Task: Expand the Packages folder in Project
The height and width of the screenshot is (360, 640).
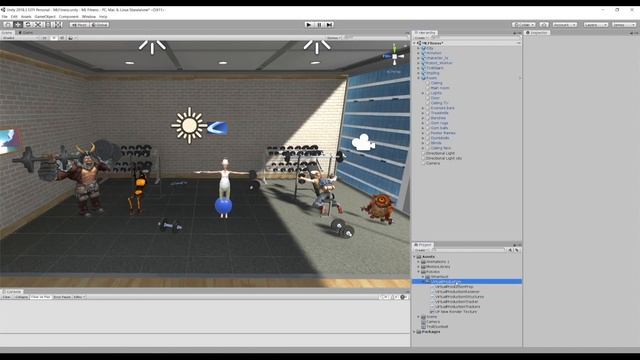Action: 415,332
